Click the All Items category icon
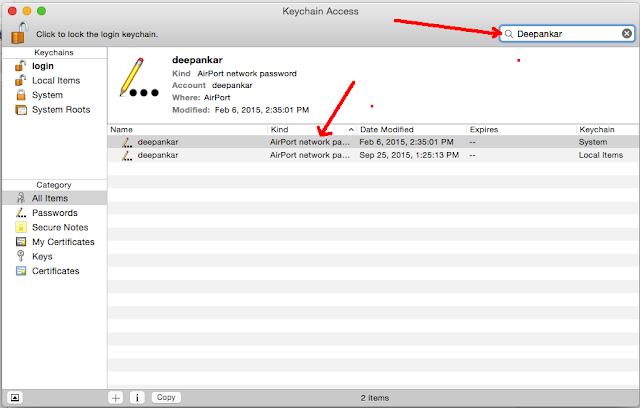Viewport: 640px width, 408px height. coord(21,198)
